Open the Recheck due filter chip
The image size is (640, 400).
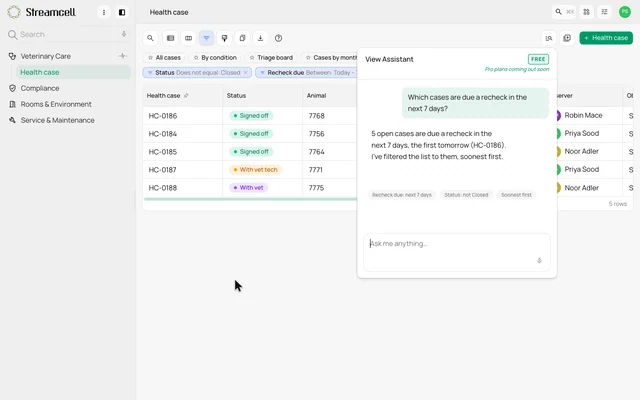306,73
